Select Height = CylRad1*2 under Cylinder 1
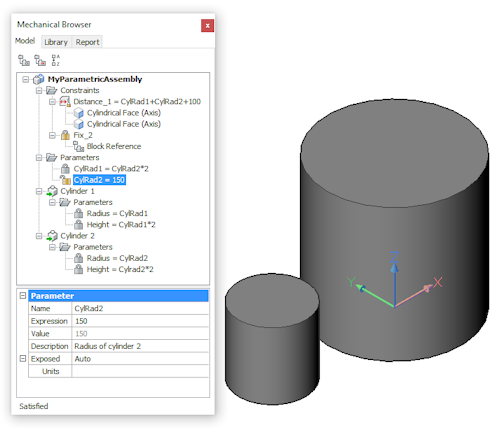The height and width of the screenshot is (433, 498). point(121,225)
